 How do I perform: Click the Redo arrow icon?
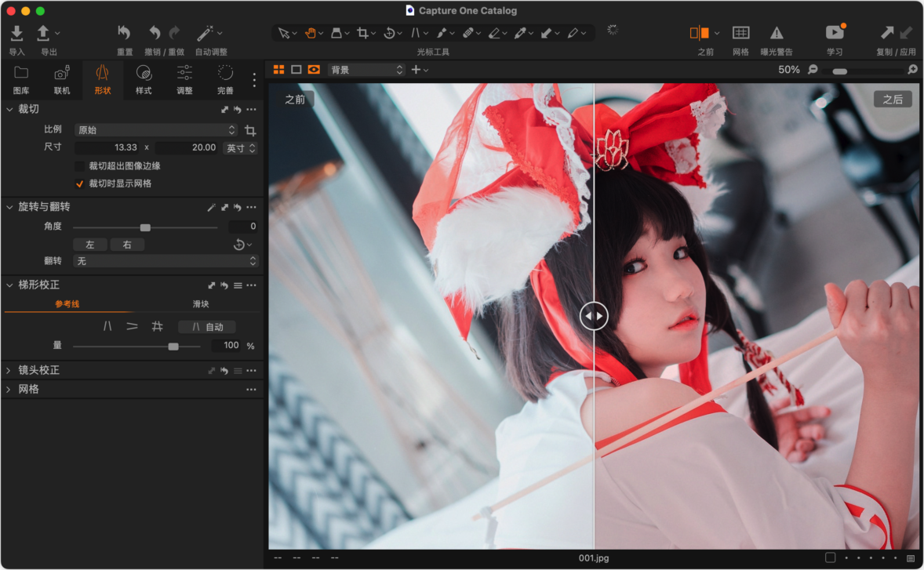click(174, 33)
